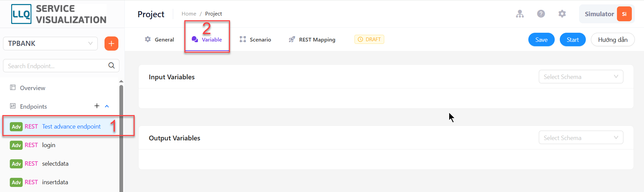This screenshot has height=192, width=644.
Task: Click Adv badge of insertdata endpoint
Action: tap(16, 182)
